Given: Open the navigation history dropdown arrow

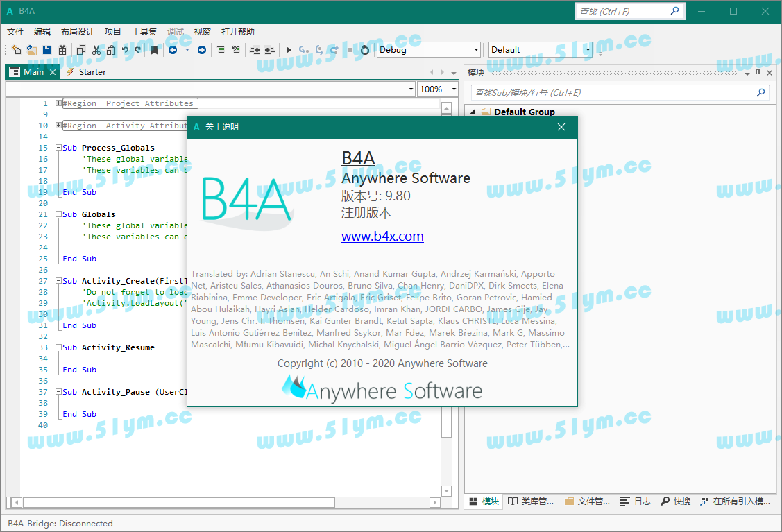Looking at the screenshot, I should coord(187,49).
